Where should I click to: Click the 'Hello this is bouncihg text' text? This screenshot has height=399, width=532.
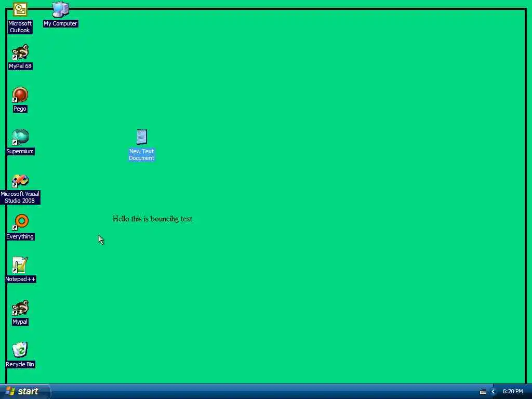152,219
